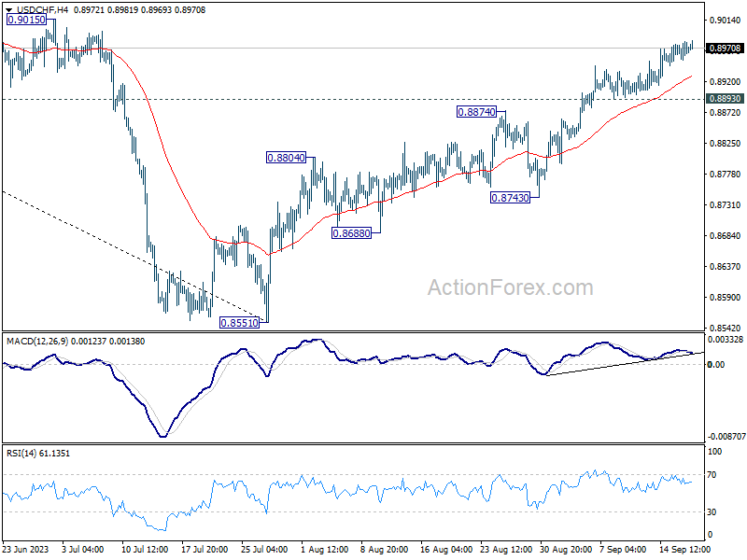Viewport: 747px width, 560px height.
Task: Select the MACD(12,26,9) indicator label
Action: pos(37,342)
